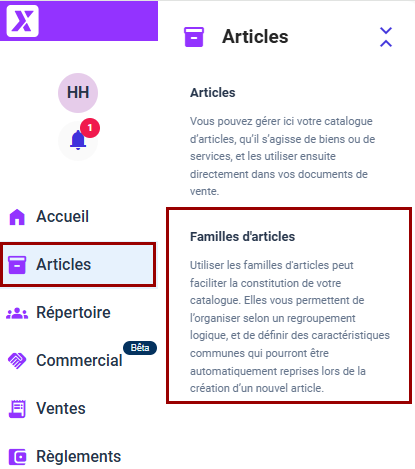
Task: Open the notification bell icon
Action: 78,140
